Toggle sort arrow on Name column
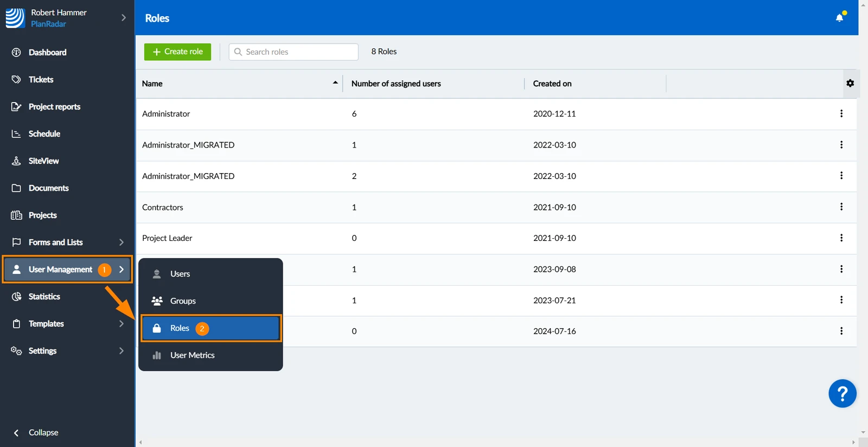This screenshot has width=868, height=447. (x=335, y=82)
